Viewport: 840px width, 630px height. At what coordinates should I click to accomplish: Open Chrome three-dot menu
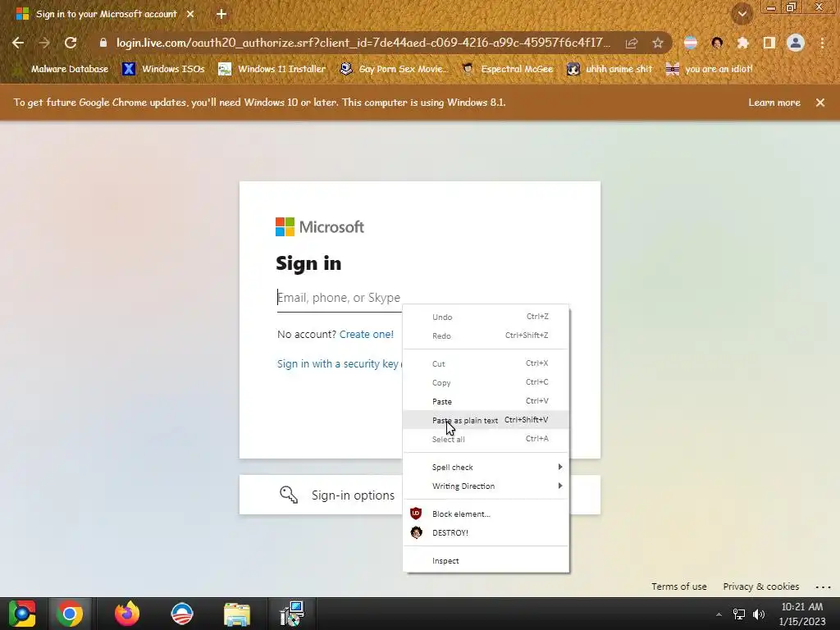pyautogui.click(x=822, y=43)
